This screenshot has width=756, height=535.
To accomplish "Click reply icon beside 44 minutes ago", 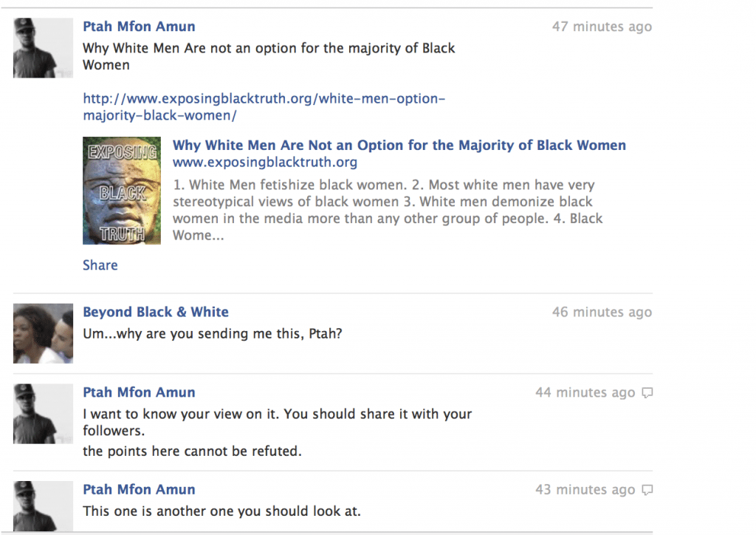I will [647, 392].
